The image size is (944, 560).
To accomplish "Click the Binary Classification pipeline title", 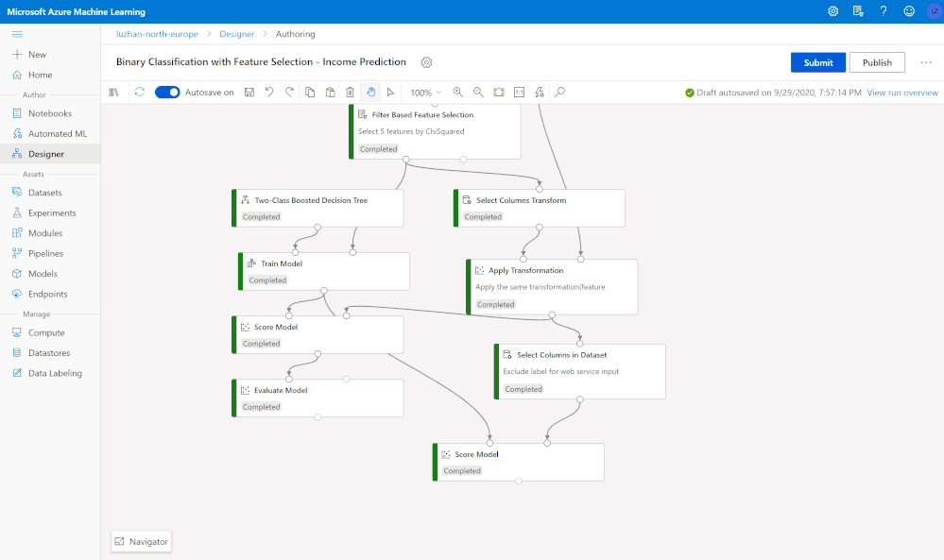I will point(261,62).
